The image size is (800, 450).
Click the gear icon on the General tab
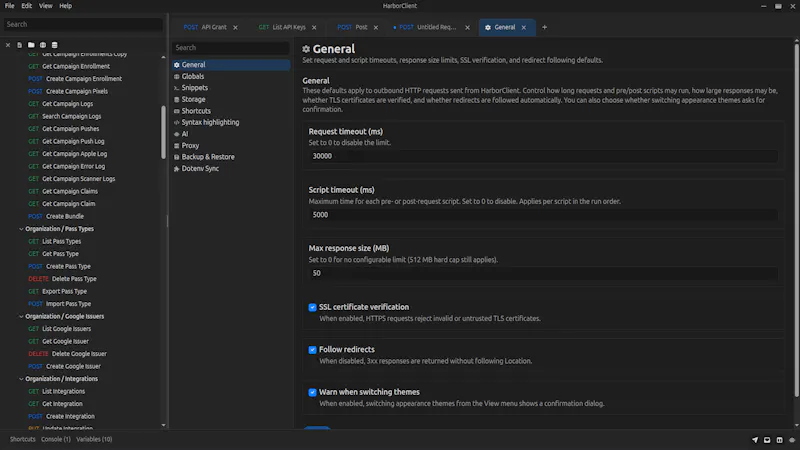coord(488,28)
